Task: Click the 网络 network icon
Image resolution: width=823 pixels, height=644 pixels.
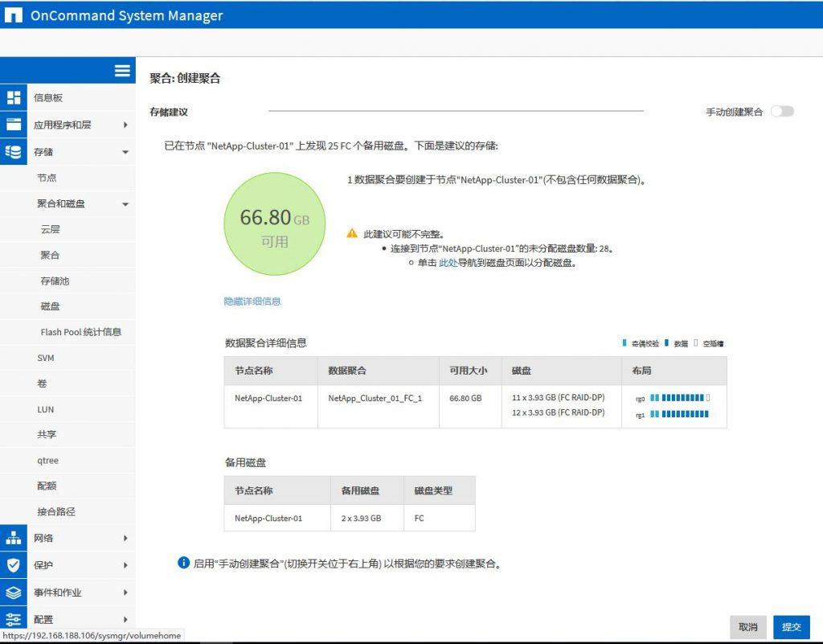Action: [x=14, y=538]
